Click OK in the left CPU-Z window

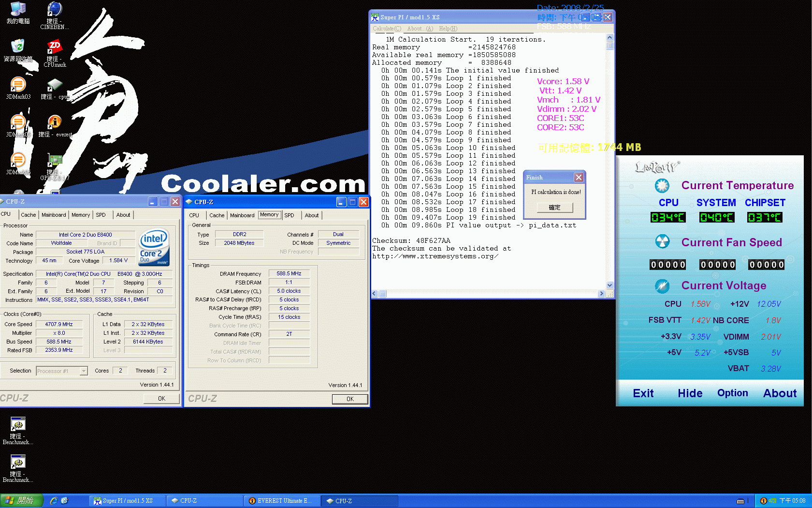click(161, 399)
